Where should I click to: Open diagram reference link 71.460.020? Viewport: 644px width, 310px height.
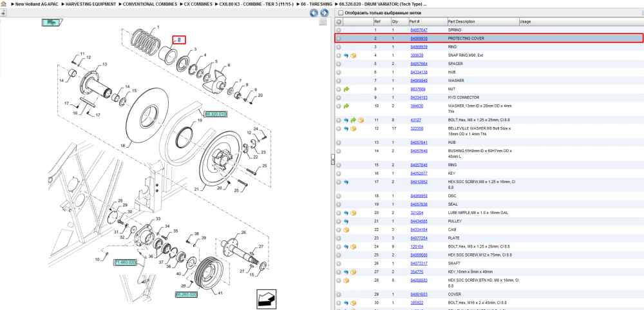click(x=125, y=262)
